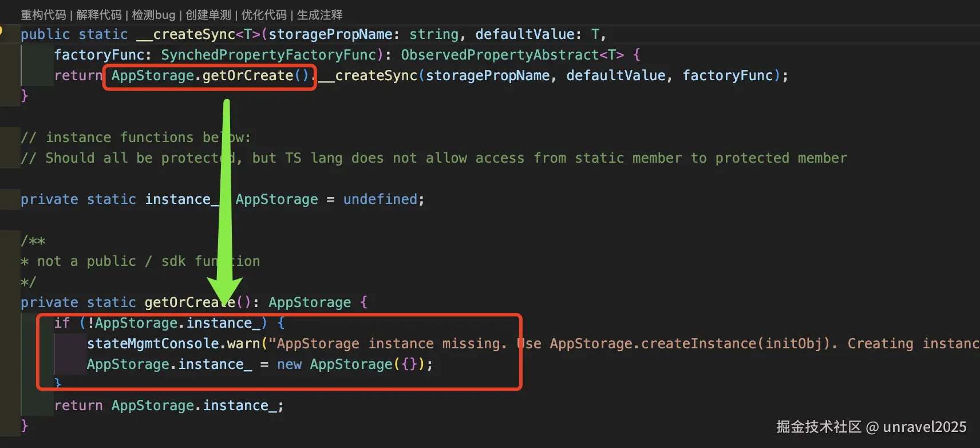The height and width of the screenshot is (448, 980).
Task: Click the return AppStorage.instance_ statement
Action: click(168, 406)
